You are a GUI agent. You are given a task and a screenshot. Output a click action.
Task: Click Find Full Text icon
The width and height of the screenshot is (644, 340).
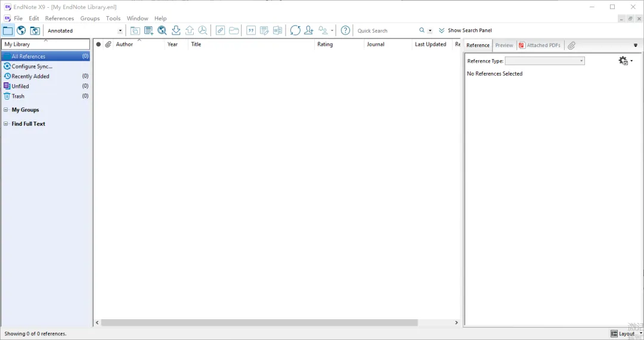[203, 30]
